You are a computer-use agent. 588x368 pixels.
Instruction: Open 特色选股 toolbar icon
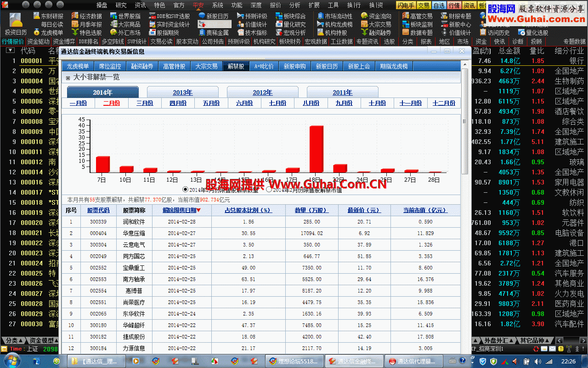coord(87,33)
